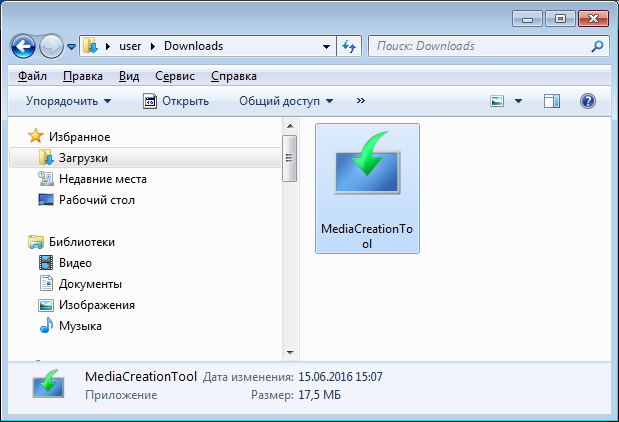Open the Правка menu

point(83,76)
